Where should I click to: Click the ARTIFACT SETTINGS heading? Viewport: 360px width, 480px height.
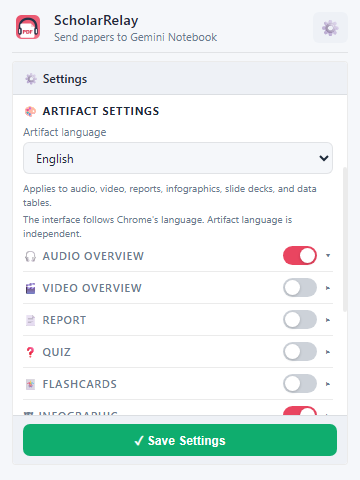tap(101, 111)
